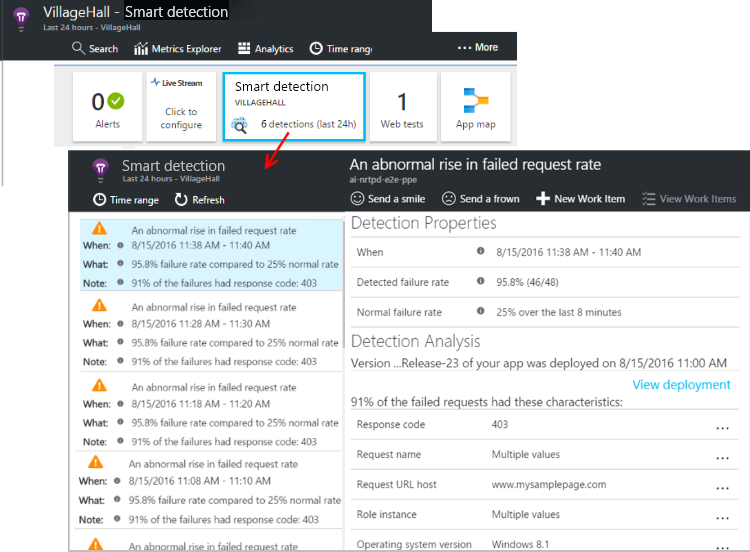
Task: Click Note info icon in 11:18 AM list item
Action: 121,441
